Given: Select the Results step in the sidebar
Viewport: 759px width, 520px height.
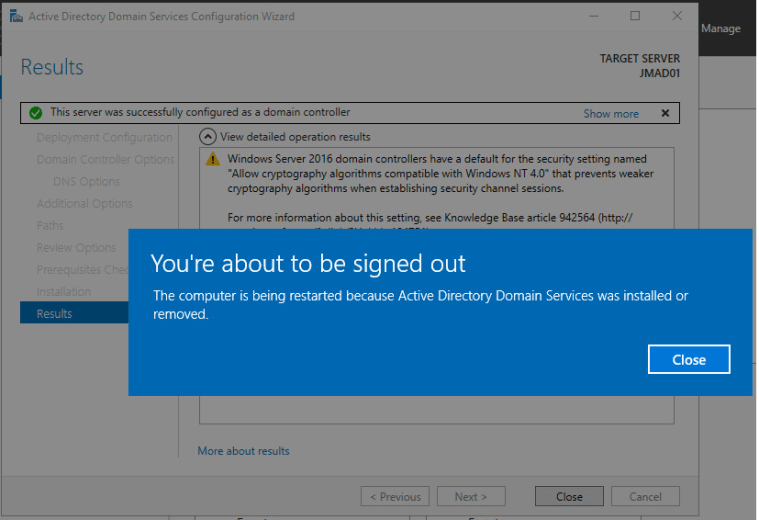Looking at the screenshot, I should (54, 314).
